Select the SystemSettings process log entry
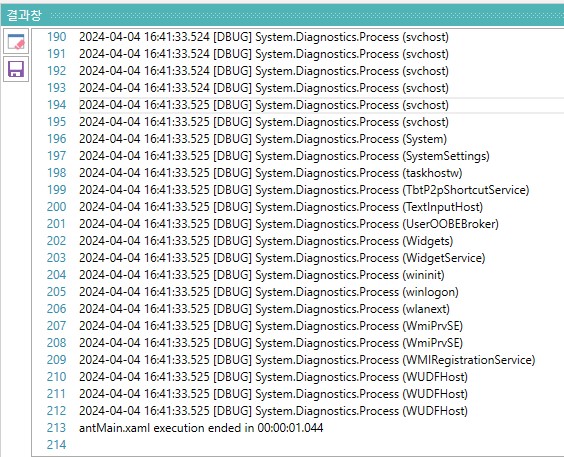Image resolution: width=564 pixels, height=457 pixels. click(284, 156)
